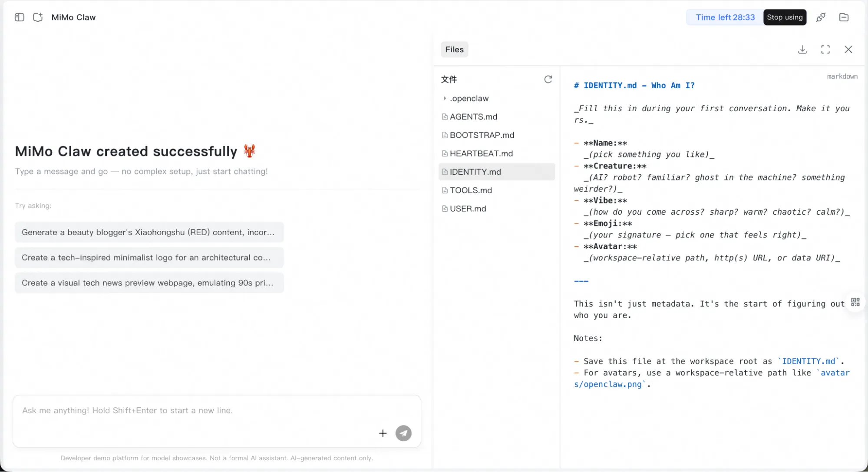
Task: Refresh the file list
Action: click(x=548, y=79)
